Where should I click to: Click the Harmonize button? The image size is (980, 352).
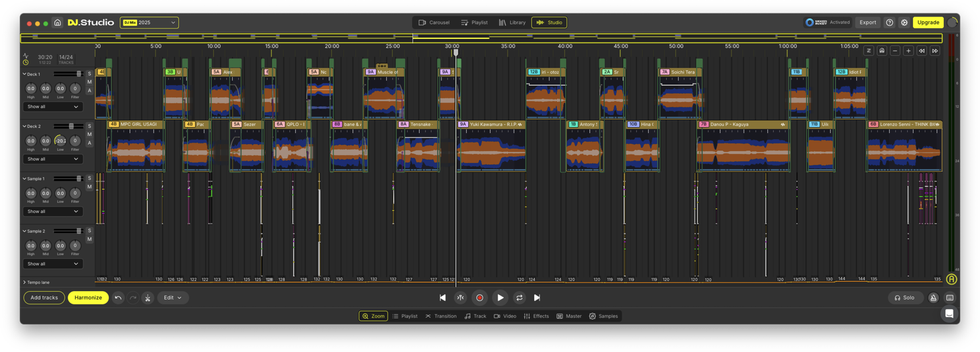coord(88,298)
